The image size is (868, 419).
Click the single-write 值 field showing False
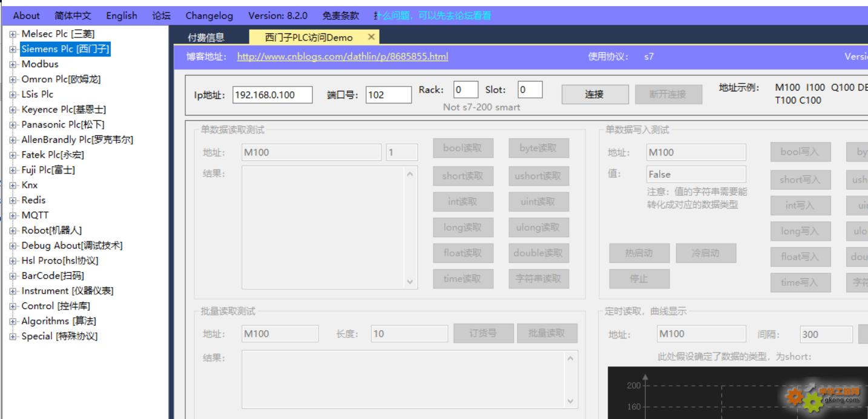tap(696, 174)
